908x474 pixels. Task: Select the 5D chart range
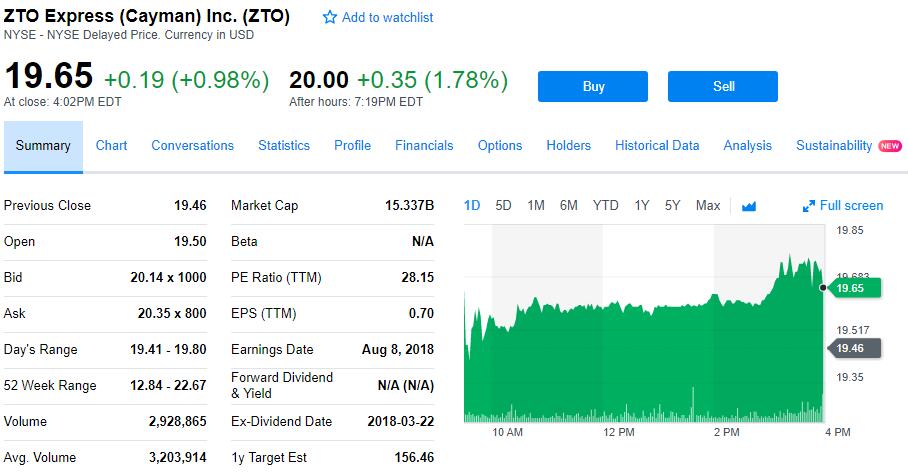click(503, 205)
